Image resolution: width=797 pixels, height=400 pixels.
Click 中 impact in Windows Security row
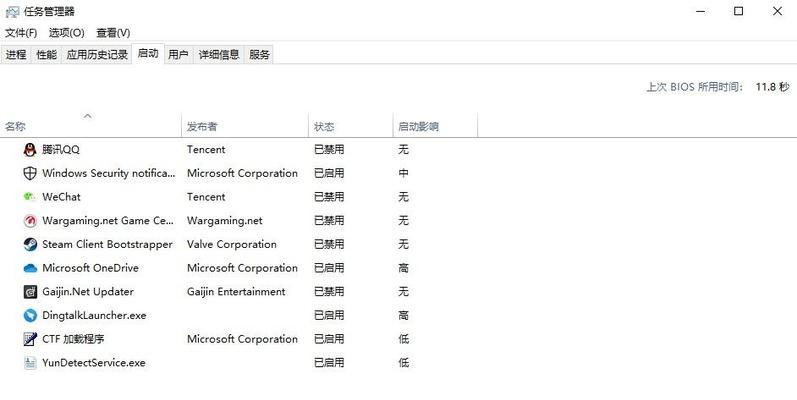[x=403, y=173]
